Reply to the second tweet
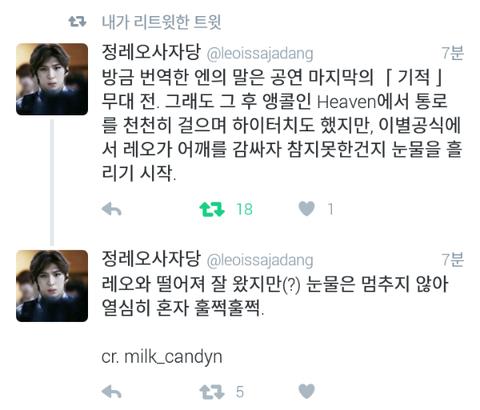 [x=111, y=391]
